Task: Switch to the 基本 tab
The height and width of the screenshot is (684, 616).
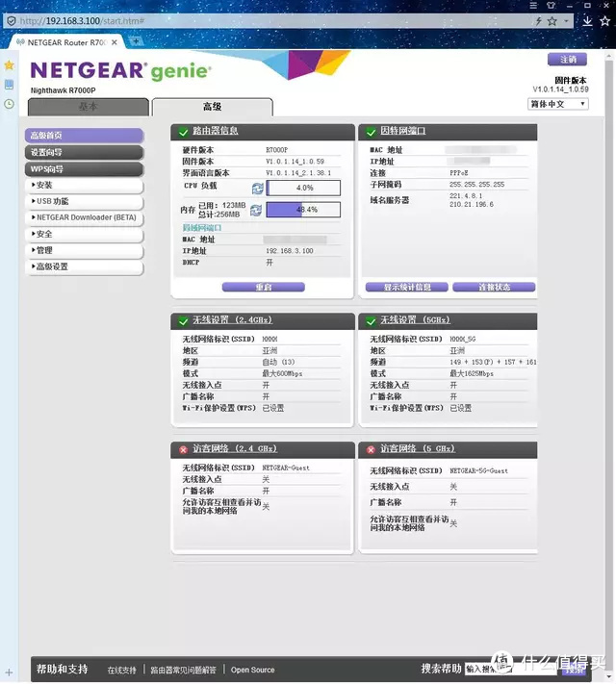Action: coord(89,107)
